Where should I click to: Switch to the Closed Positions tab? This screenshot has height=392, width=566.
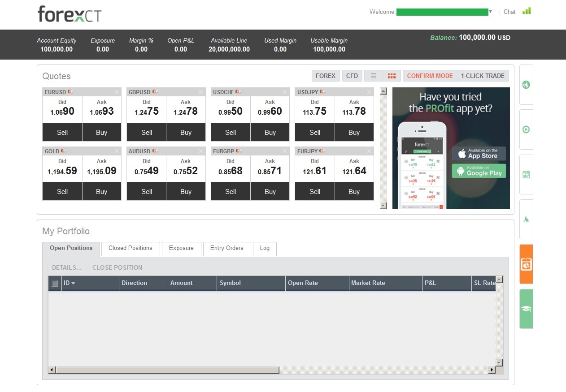pyautogui.click(x=130, y=249)
